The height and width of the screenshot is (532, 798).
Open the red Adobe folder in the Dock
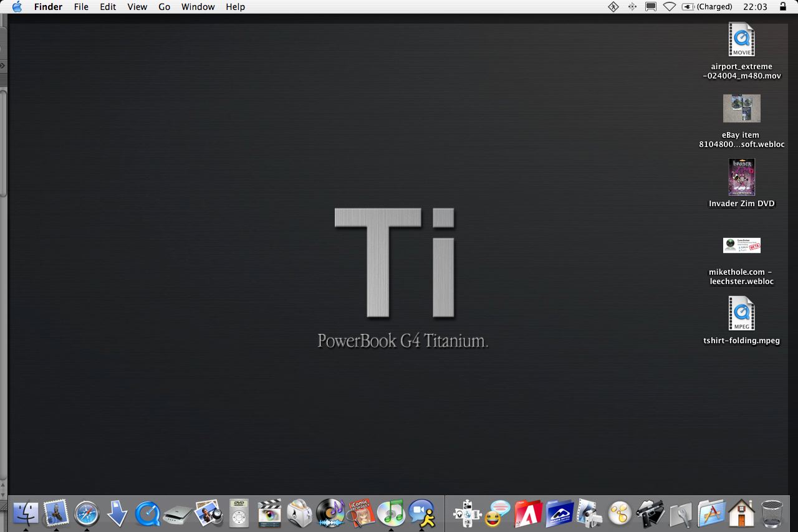(x=528, y=514)
